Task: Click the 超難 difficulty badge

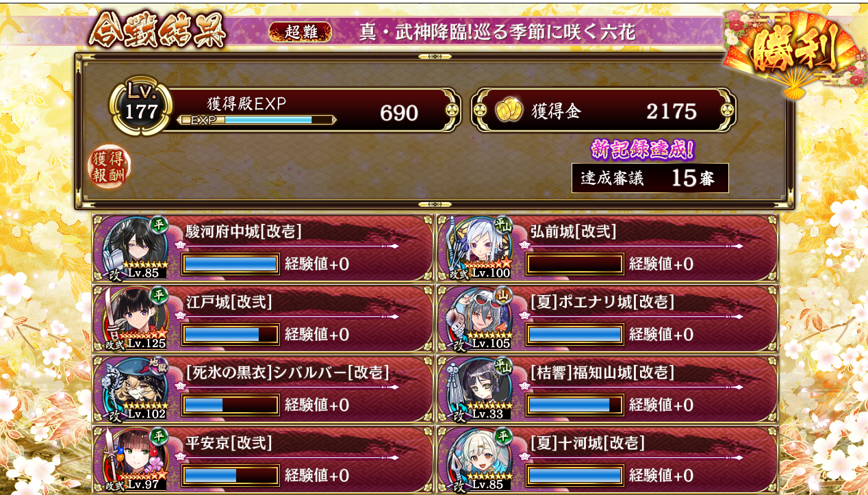Action: pyautogui.click(x=301, y=32)
